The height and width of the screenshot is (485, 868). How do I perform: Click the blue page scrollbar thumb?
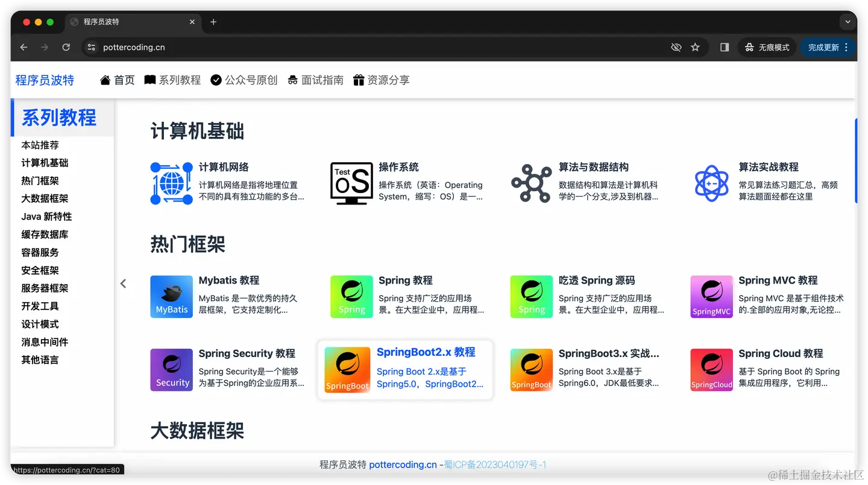855,160
